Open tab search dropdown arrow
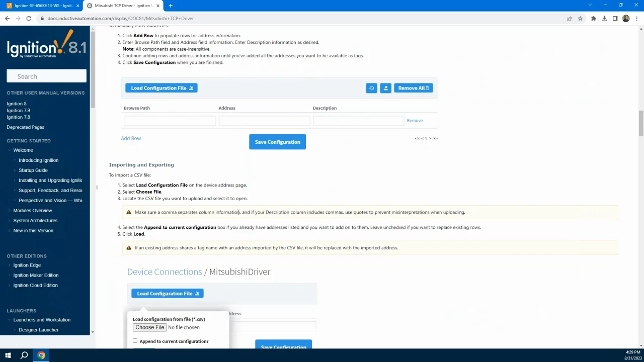Screen dimensions: 644x362 (x=590, y=5)
